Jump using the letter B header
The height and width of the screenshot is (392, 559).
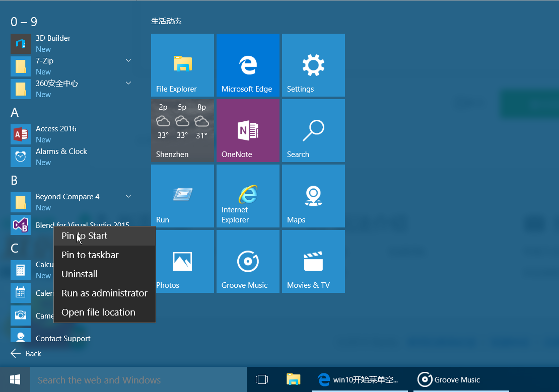[14, 180]
